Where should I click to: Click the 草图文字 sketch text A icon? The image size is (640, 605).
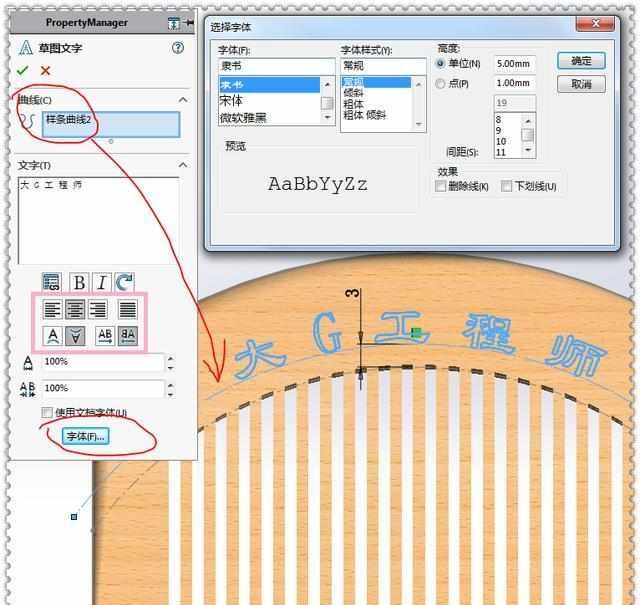click(26, 48)
